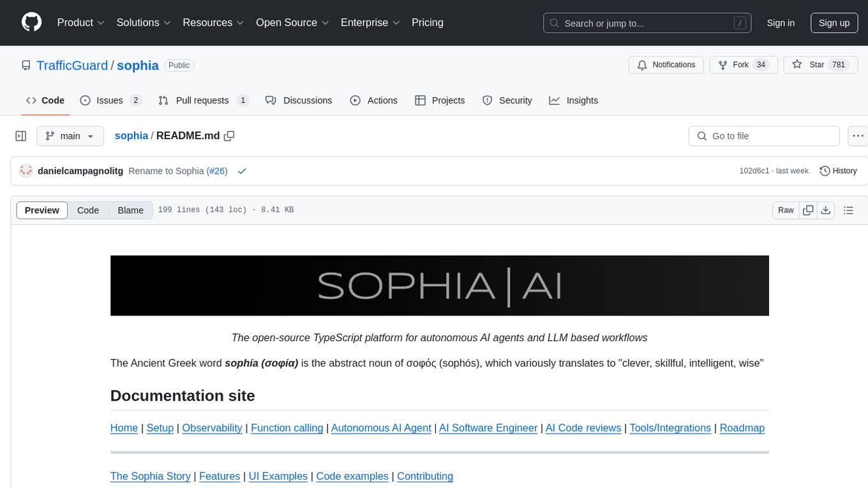Select the Code view
Screen dimensions: 868x488
pos(88,210)
